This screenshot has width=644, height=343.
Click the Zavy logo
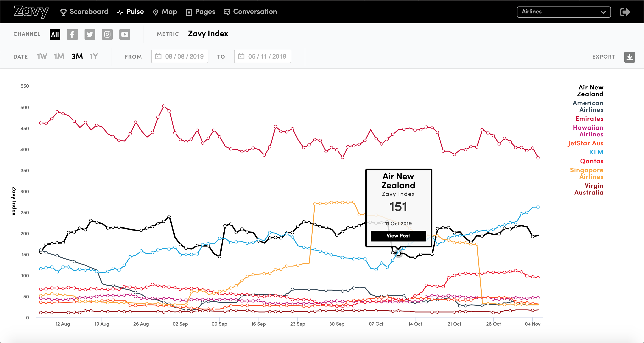31,12
